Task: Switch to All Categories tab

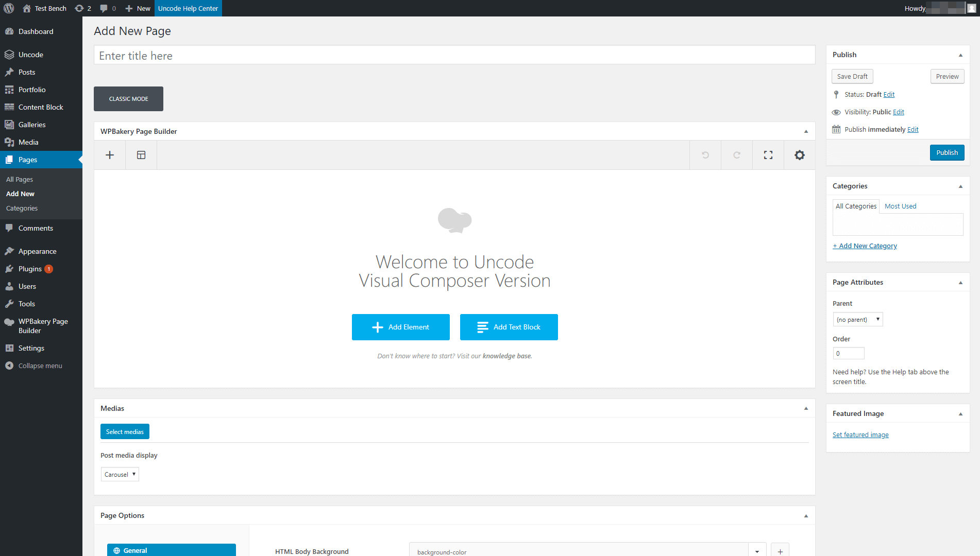Action: pyautogui.click(x=856, y=206)
